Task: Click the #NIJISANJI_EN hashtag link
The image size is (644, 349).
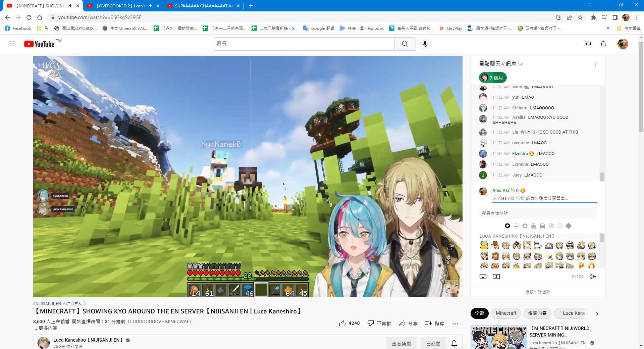Action: 47,303
